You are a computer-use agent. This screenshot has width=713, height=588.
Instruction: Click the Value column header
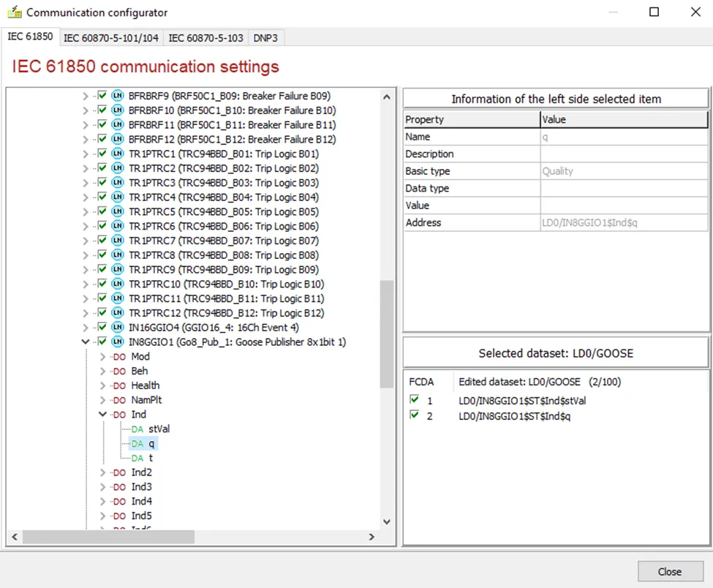point(624,119)
